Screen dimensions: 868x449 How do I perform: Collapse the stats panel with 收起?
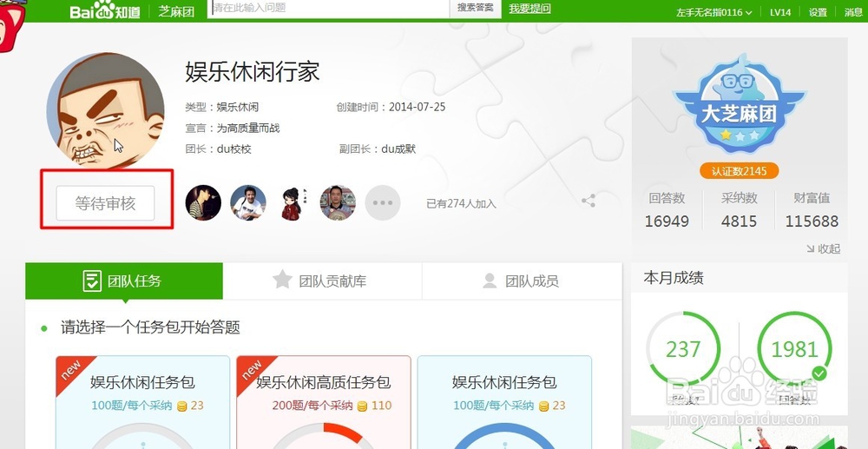[x=823, y=249]
